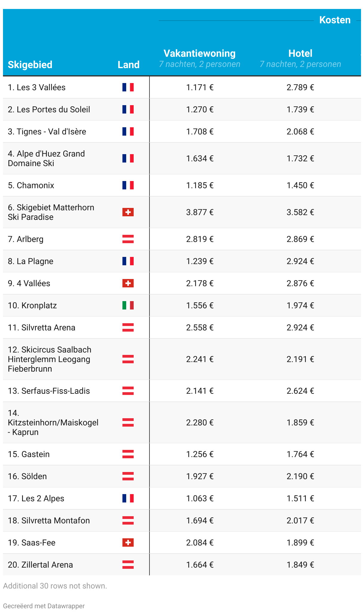Click the Austrian flag beside Arlberg
364x613 pixels.
point(128,239)
